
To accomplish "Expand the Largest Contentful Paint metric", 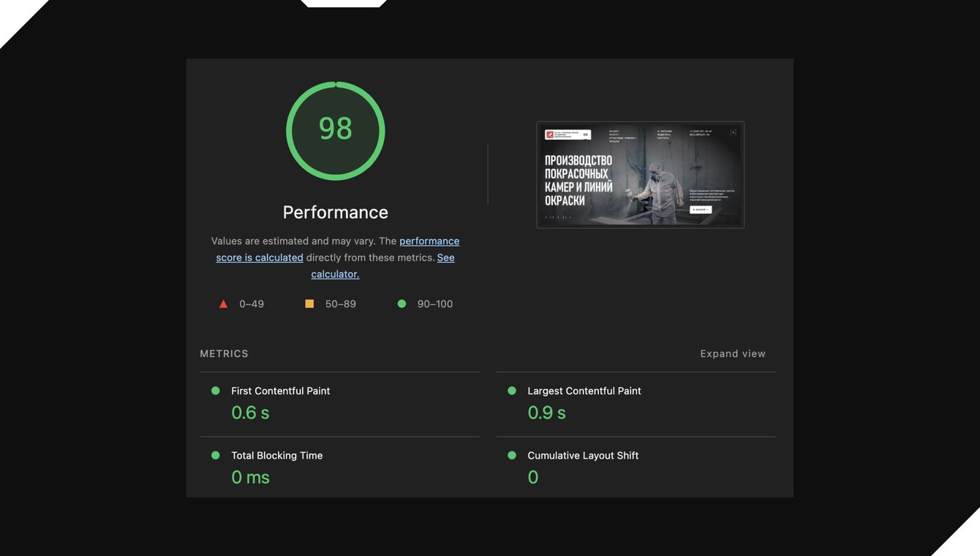I will tap(636, 405).
